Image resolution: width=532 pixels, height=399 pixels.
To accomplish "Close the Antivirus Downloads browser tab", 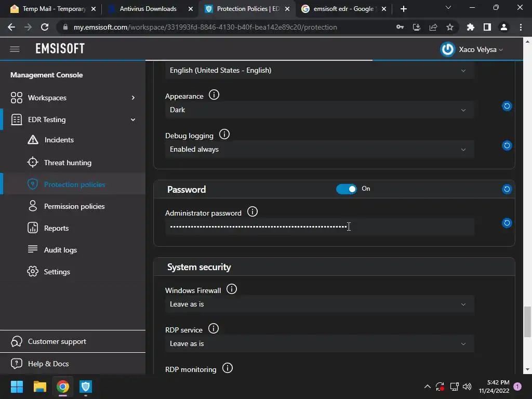I will click(x=191, y=9).
